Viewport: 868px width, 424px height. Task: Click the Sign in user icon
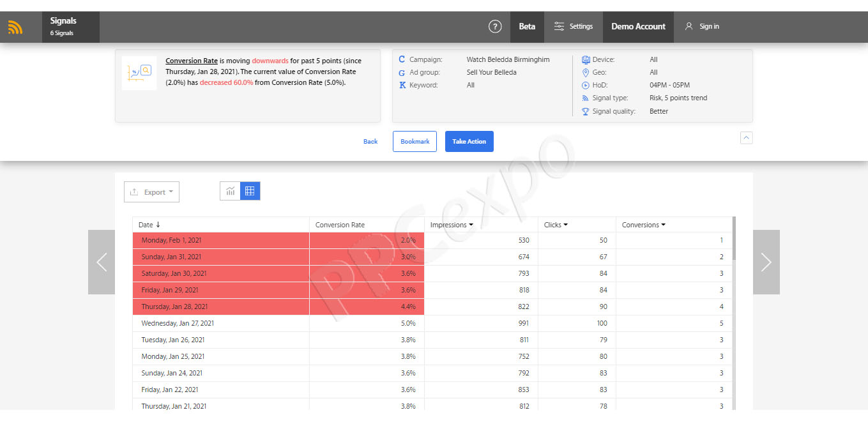[x=689, y=27]
